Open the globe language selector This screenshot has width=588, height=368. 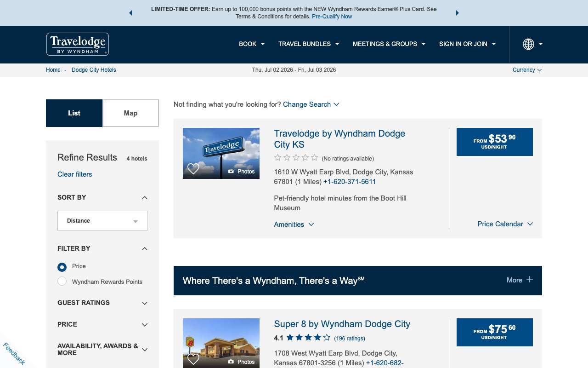coord(532,44)
